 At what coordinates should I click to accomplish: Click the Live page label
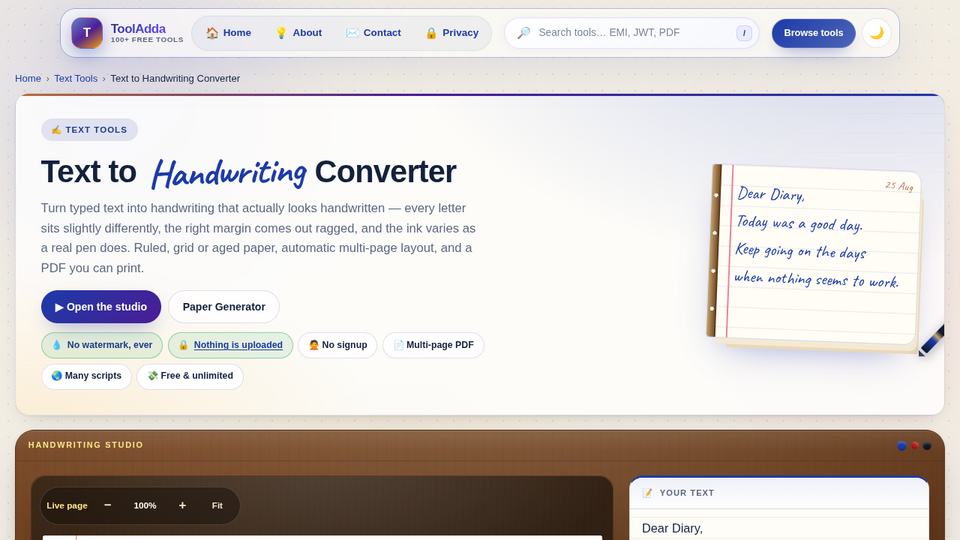pyautogui.click(x=67, y=506)
